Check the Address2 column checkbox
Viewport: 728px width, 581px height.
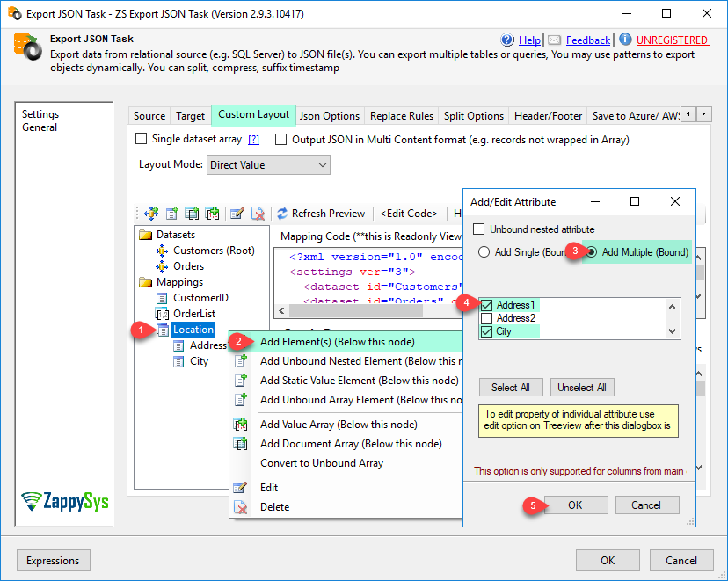point(486,318)
